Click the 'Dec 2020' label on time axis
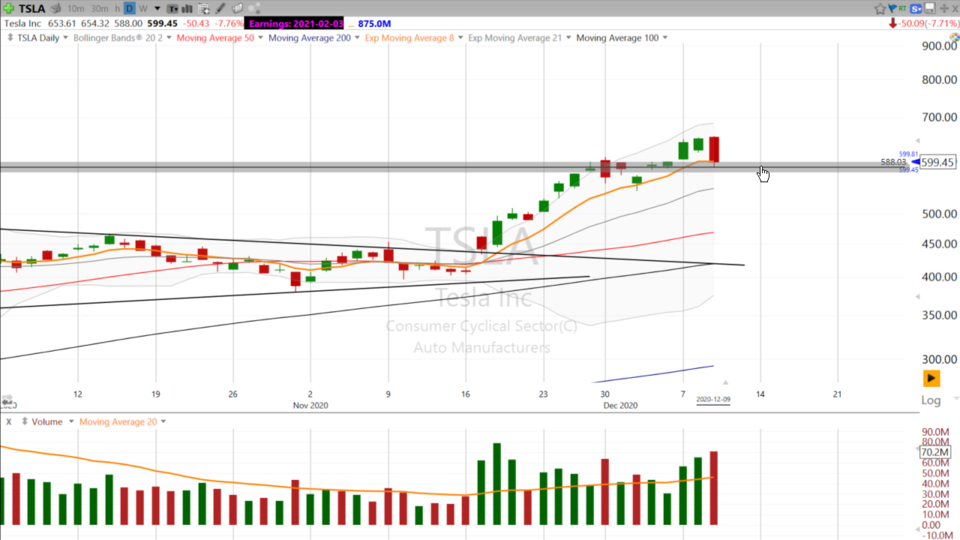Image resolution: width=960 pixels, height=540 pixels. (620, 405)
